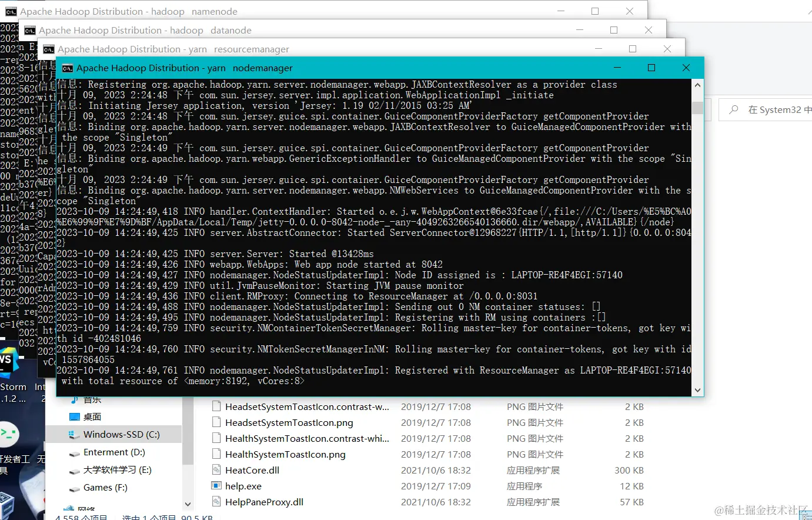Click the HeadsetSystemToastIcon.png file icon

[216, 422]
